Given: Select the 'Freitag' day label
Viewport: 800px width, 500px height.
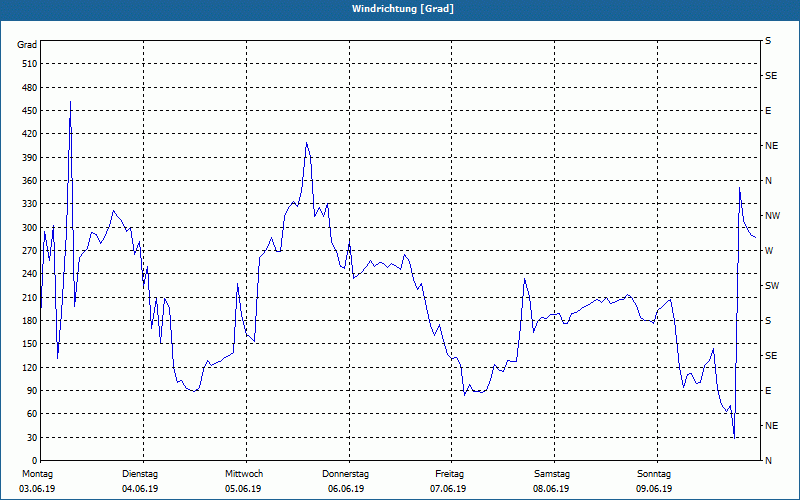Looking at the screenshot, I should (x=449, y=474).
